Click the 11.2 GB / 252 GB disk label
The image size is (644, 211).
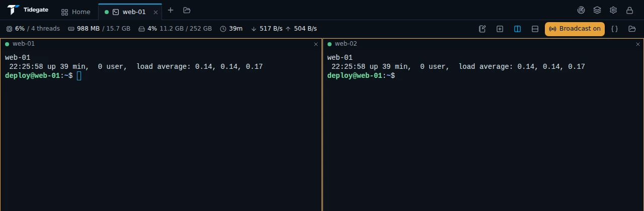point(186,29)
